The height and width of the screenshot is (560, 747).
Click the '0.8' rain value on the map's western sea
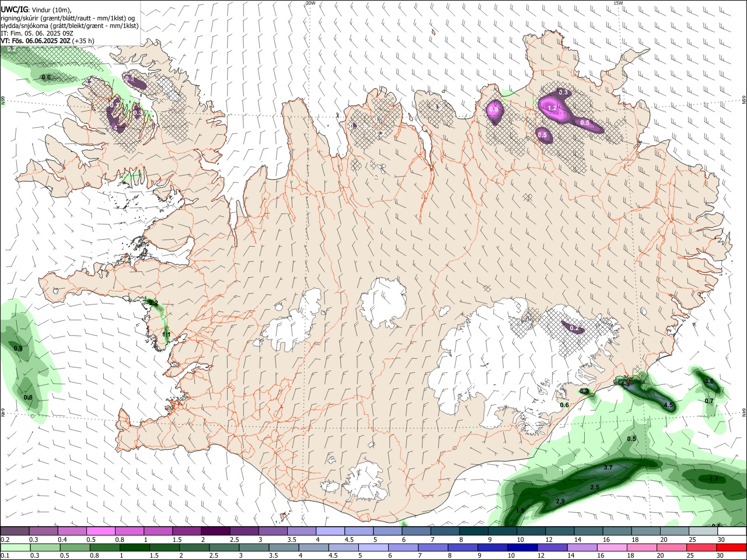click(28, 397)
